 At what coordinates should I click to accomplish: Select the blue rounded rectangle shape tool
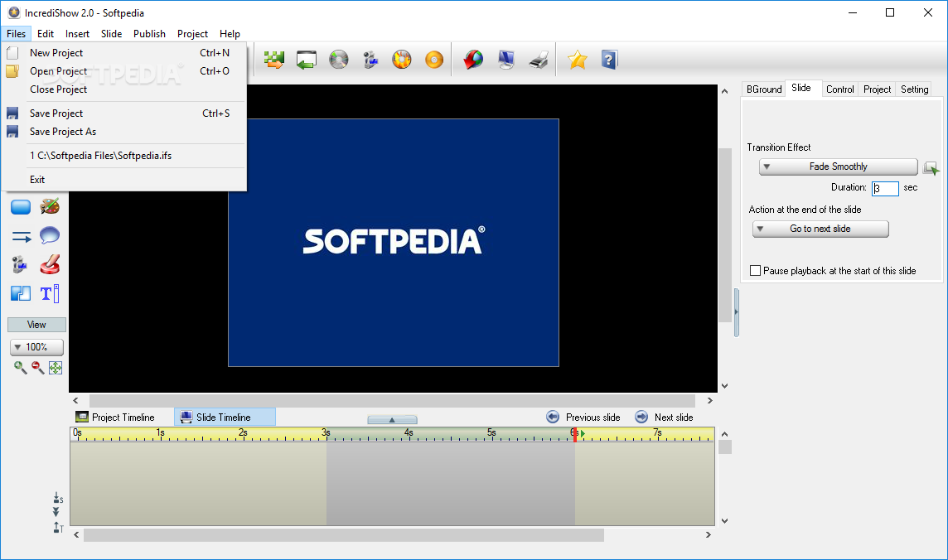click(21, 207)
